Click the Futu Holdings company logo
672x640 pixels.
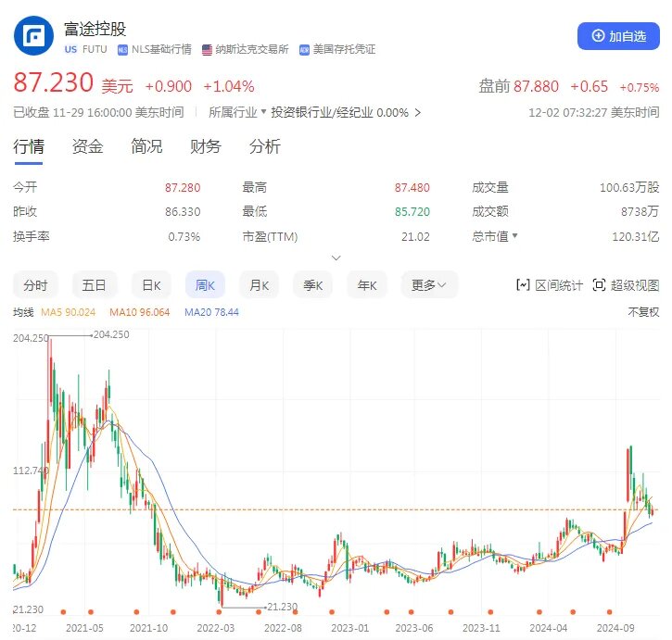tap(34, 35)
